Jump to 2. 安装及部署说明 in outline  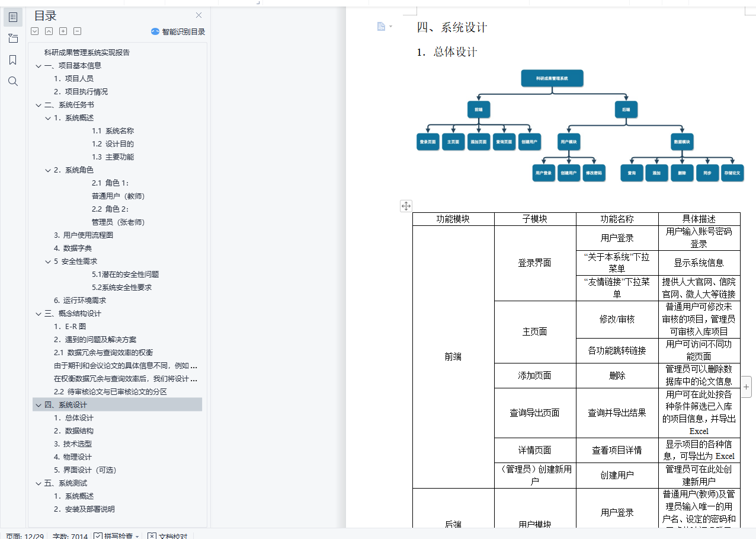[x=84, y=509]
